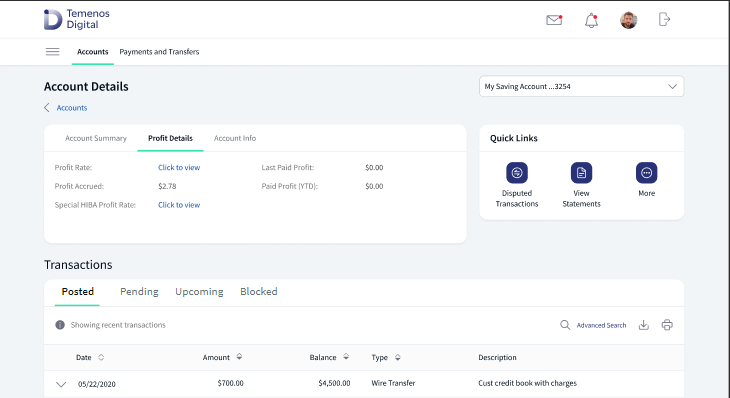The height and width of the screenshot is (398, 730).
Task: Click 'Cust credit book with charges' description
Action: [527, 383]
